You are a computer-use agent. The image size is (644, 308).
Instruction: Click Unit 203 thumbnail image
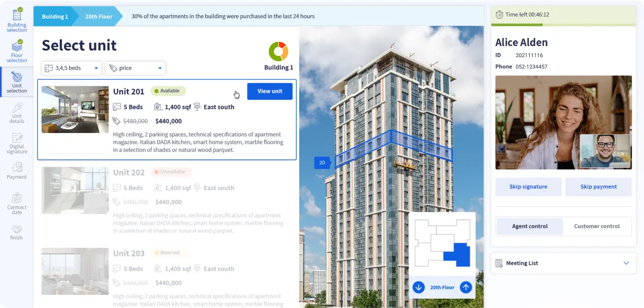click(x=75, y=272)
